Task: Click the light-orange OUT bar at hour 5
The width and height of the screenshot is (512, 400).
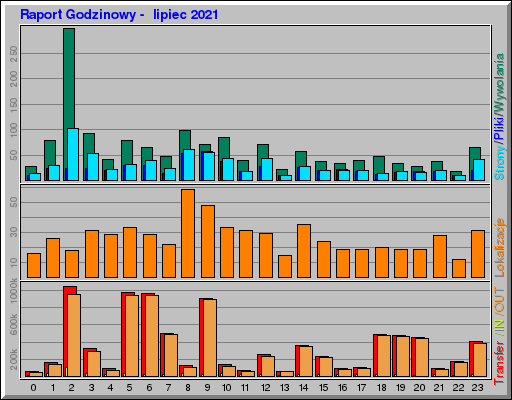Action: 132,336
